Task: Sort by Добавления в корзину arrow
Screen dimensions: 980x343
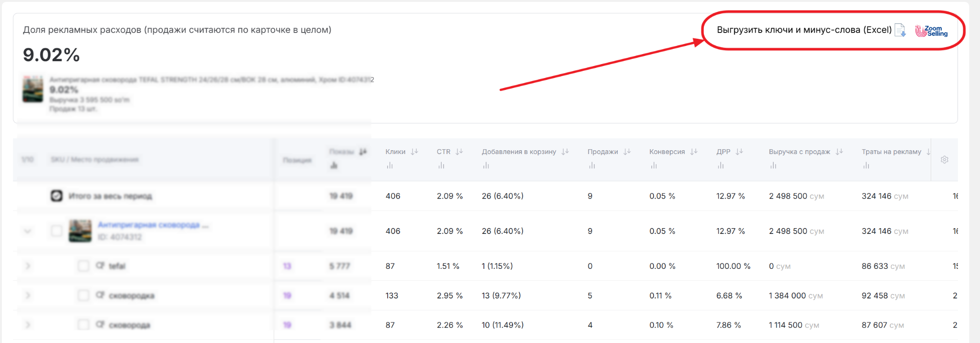Action: point(565,152)
